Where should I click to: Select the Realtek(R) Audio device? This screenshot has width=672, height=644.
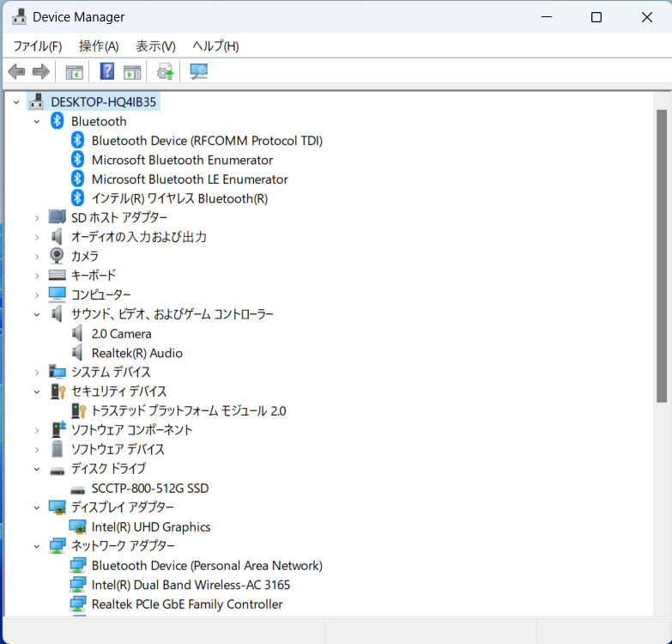click(x=137, y=353)
